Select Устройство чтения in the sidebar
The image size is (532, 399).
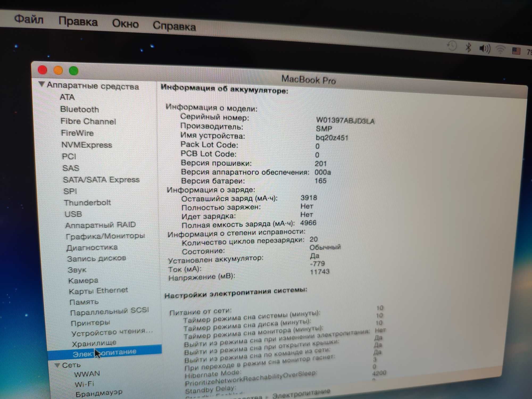coord(112,332)
